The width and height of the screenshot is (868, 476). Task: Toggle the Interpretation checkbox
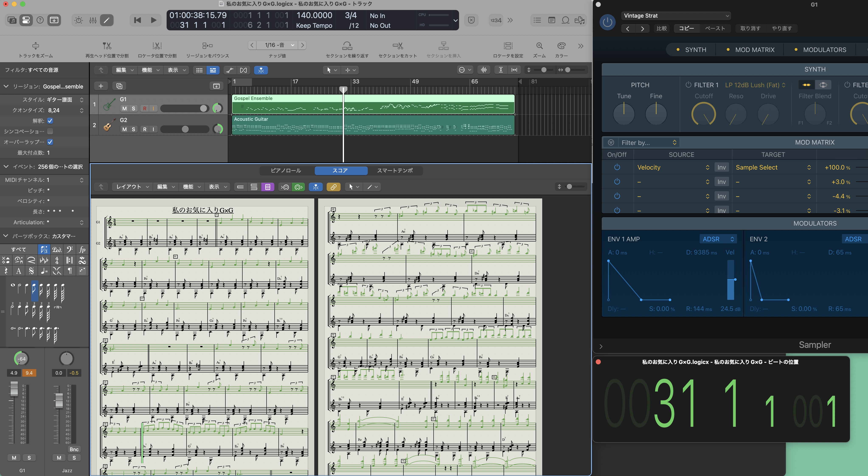click(x=50, y=121)
